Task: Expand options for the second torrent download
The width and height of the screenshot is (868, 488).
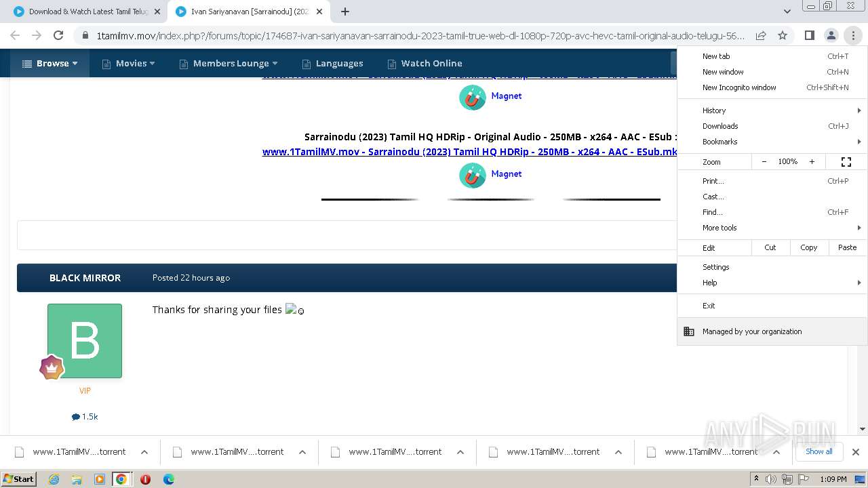Action: tap(302, 452)
